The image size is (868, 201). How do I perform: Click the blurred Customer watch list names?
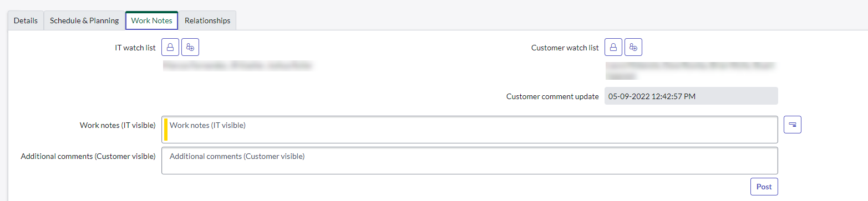click(x=689, y=70)
